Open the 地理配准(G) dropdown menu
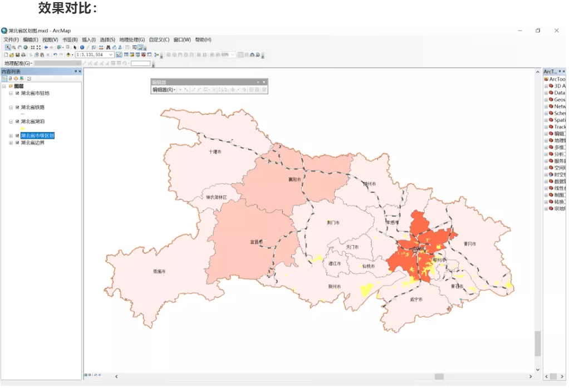 (x=18, y=63)
